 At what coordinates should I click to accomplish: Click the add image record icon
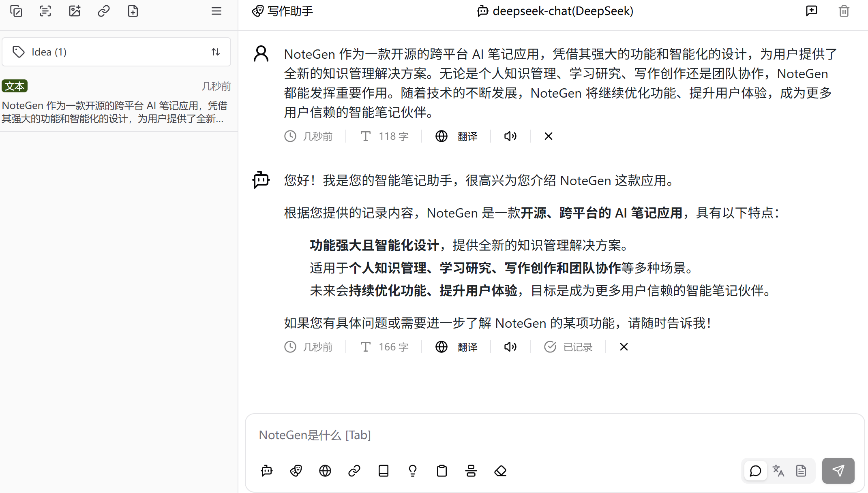click(75, 11)
